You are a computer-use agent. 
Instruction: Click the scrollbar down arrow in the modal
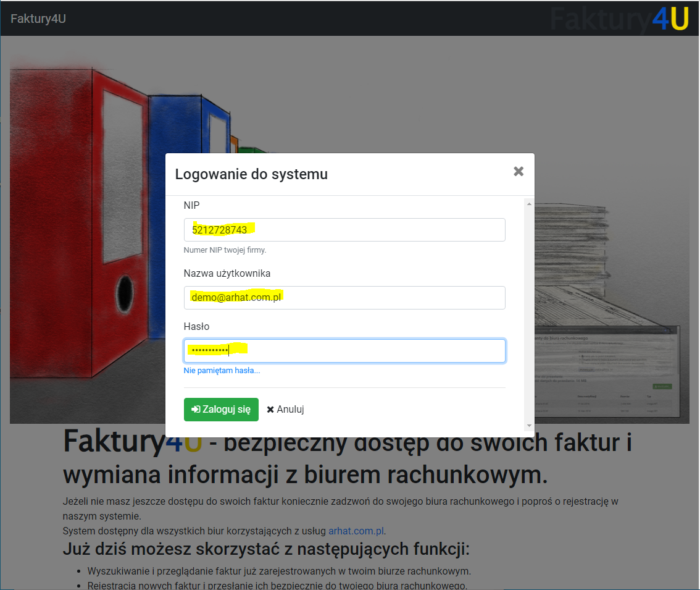tap(528, 424)
